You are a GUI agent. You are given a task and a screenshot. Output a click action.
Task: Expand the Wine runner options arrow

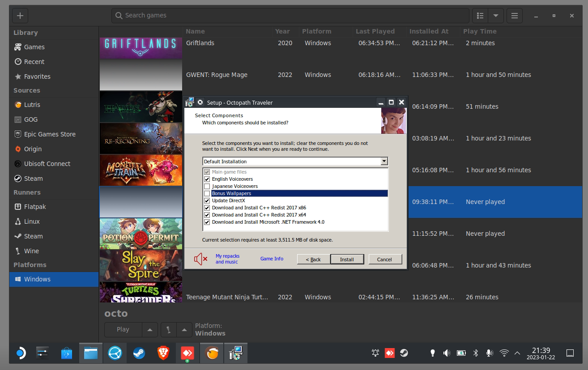(184, 329)
